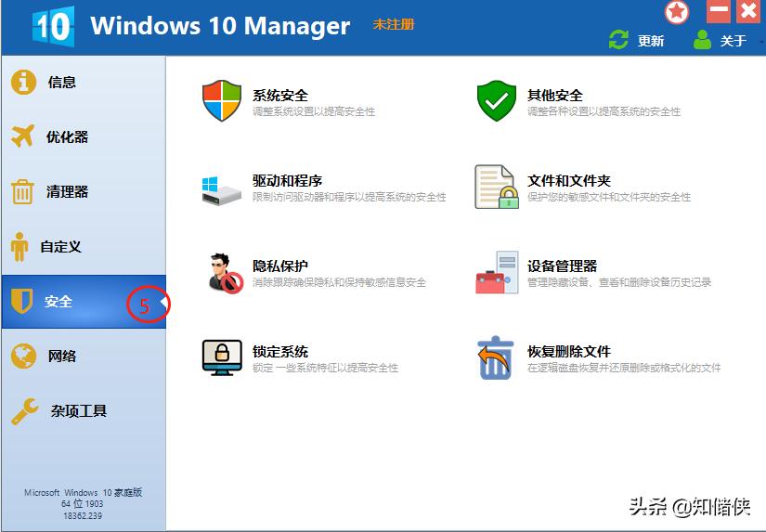Click the 更新 update button
The width and height of the screenshot is (766, 532).
pyautogui.click(x=651, y=41)
